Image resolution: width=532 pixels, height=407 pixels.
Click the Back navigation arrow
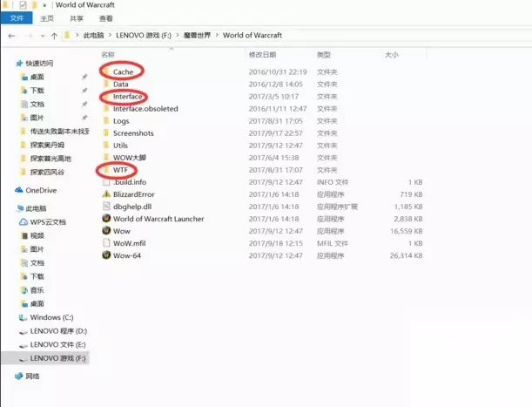tap(11, 36)
